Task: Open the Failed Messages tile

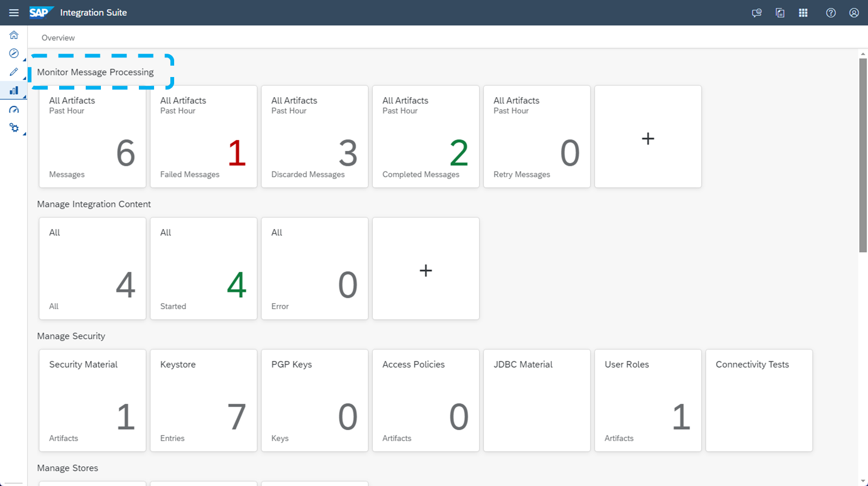Action: (203, 137)
